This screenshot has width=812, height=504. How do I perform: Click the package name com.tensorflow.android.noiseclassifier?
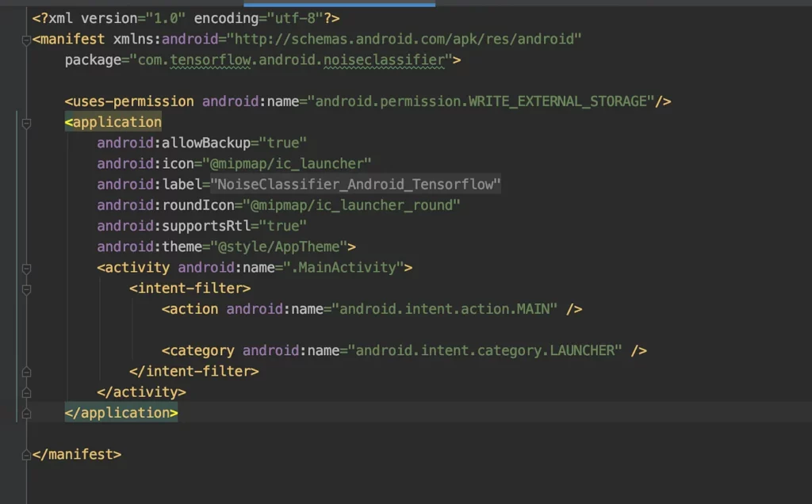coord(291,60)
